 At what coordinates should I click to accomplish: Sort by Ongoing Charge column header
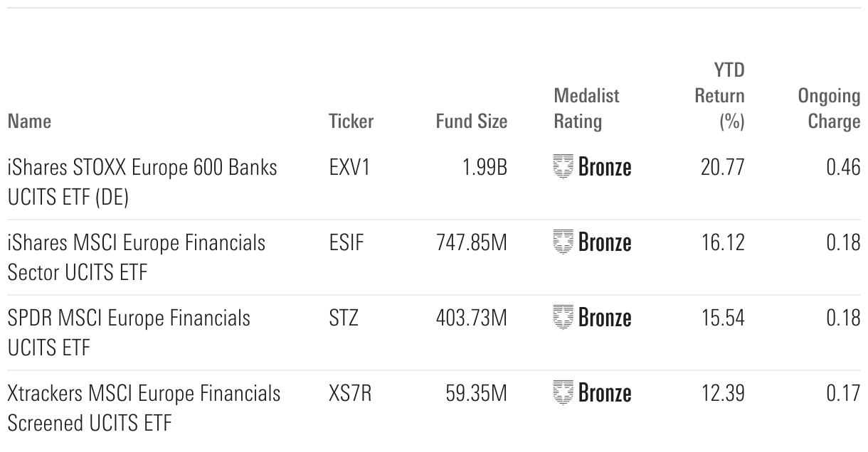tap(829, 109)
